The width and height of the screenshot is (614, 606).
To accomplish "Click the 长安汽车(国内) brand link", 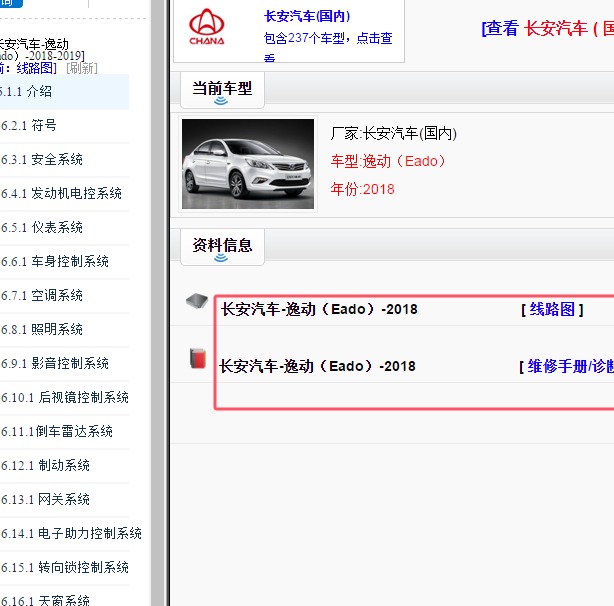I will click(307, 16).
